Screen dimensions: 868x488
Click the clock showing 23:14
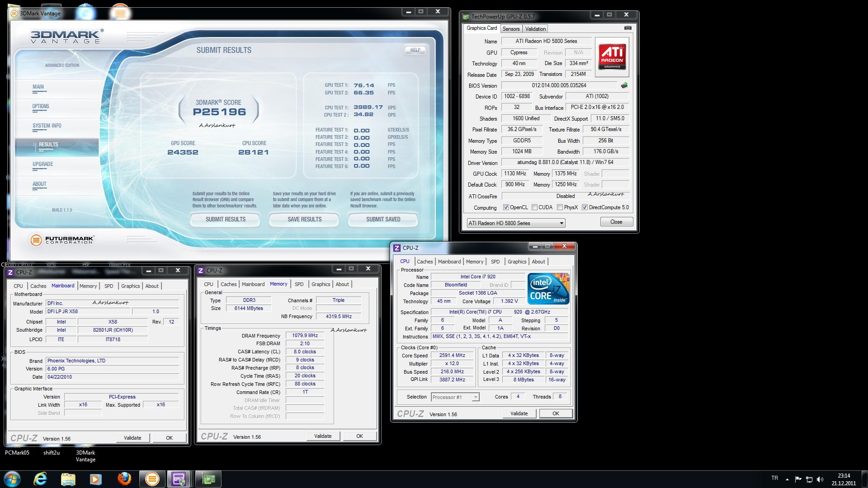844,476
